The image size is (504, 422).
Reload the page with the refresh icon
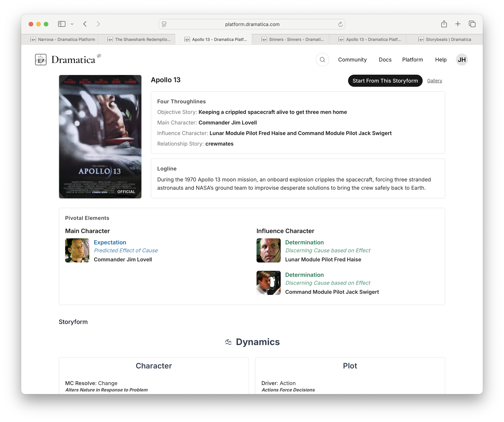340,24
